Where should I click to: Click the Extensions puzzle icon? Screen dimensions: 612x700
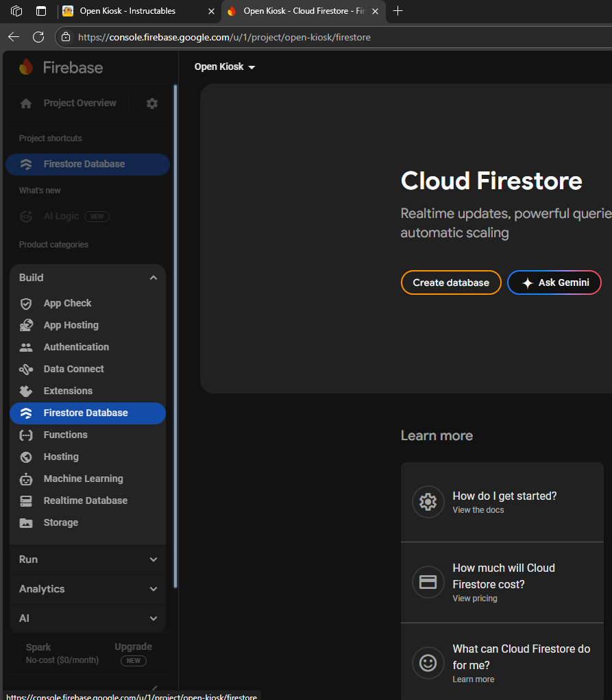pos(26,391)
